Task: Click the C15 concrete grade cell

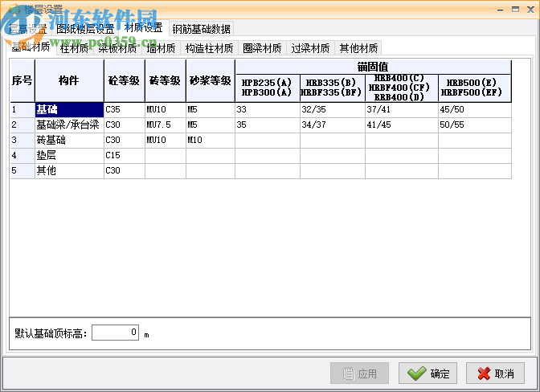Action: [125, 155]
